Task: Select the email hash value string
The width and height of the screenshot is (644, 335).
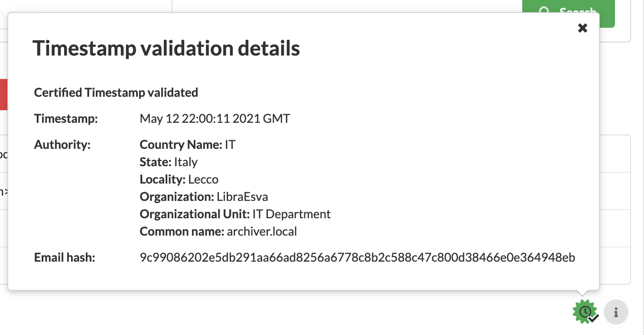Action: [358, 258]
